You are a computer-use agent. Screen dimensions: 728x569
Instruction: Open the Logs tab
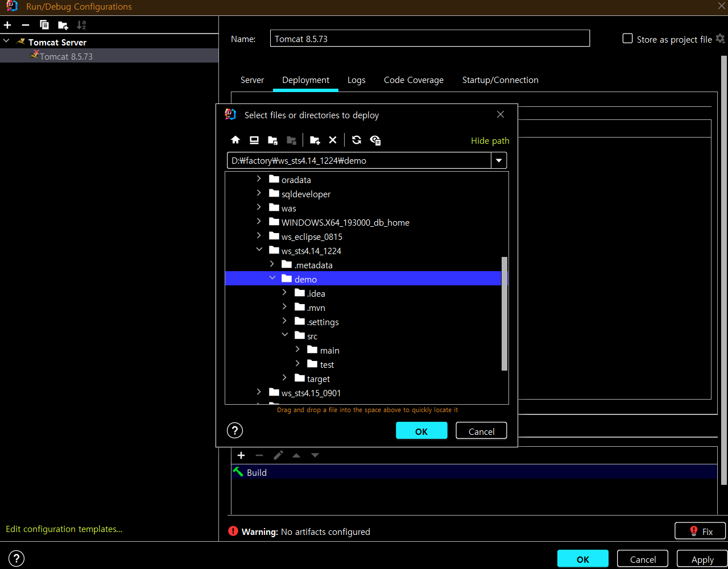(x=357, y=80)
